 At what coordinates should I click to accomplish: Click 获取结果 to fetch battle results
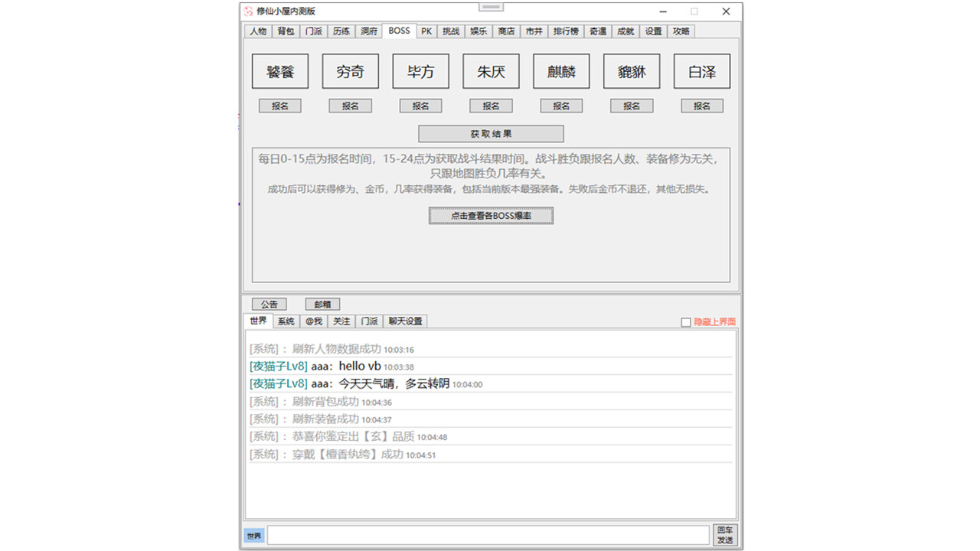pyautogui.click(x=490, y=133)
